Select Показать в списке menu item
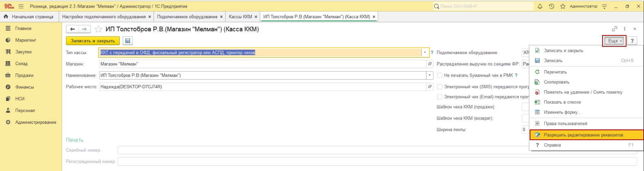The image size is (644, 171). coord(586,102)
